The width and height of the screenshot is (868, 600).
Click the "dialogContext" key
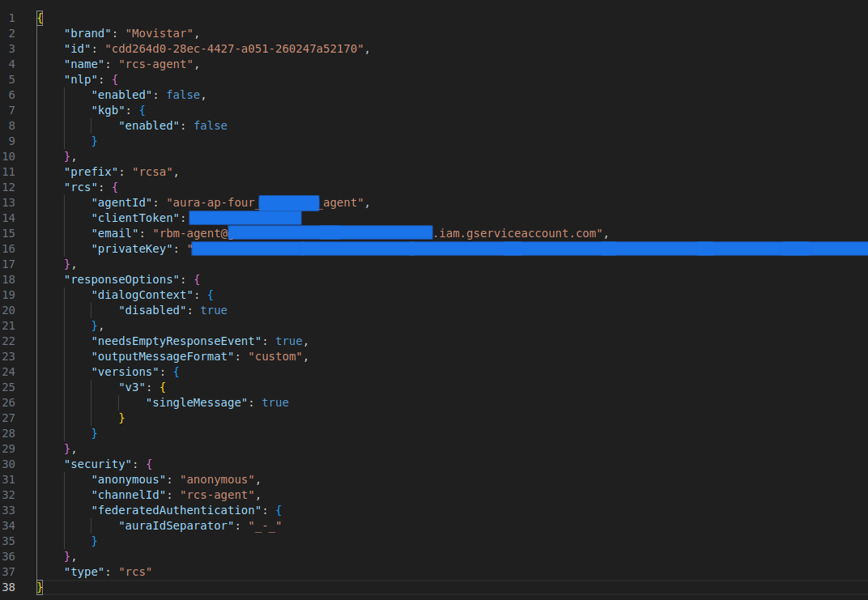click(x=142, y=295)
